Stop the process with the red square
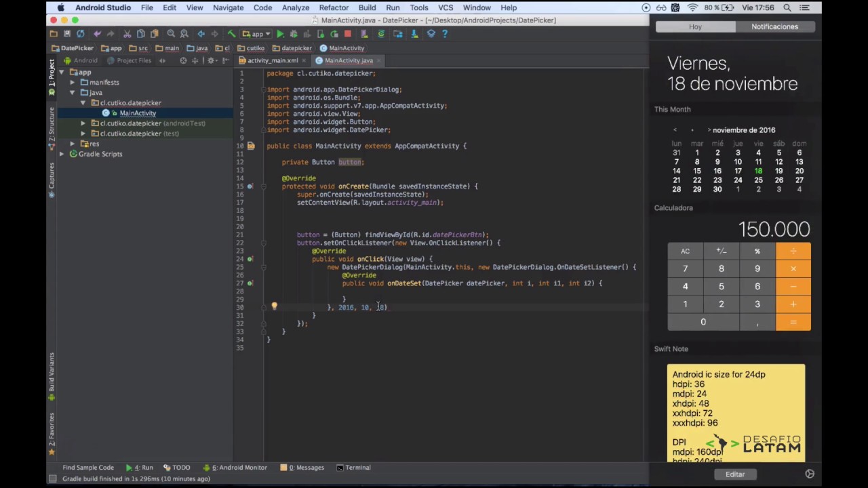This screenshot has height=488, width=868. click(348, 34)
